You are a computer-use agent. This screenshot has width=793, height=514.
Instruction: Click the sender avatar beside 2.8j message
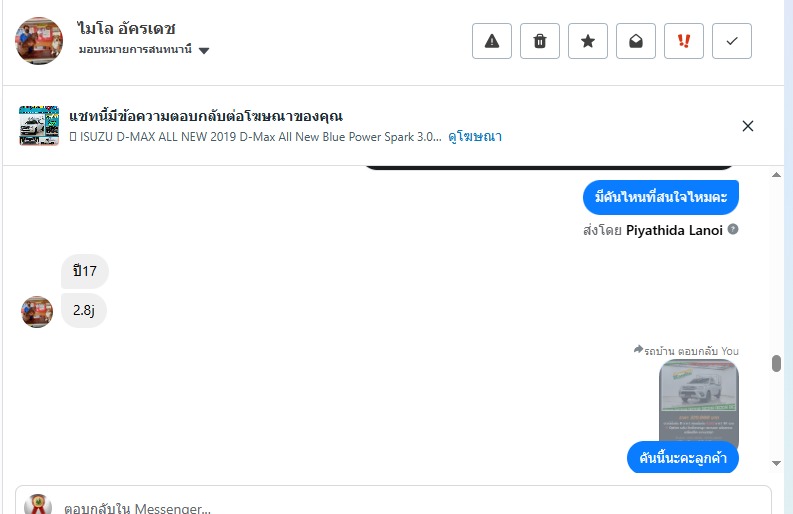pos(37,311)
